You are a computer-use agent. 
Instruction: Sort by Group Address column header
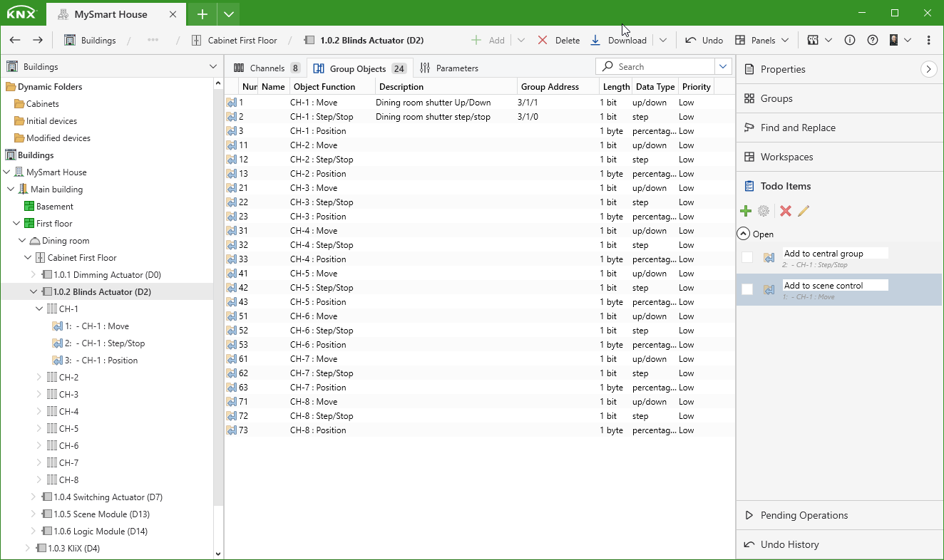[x=558, y=87]
